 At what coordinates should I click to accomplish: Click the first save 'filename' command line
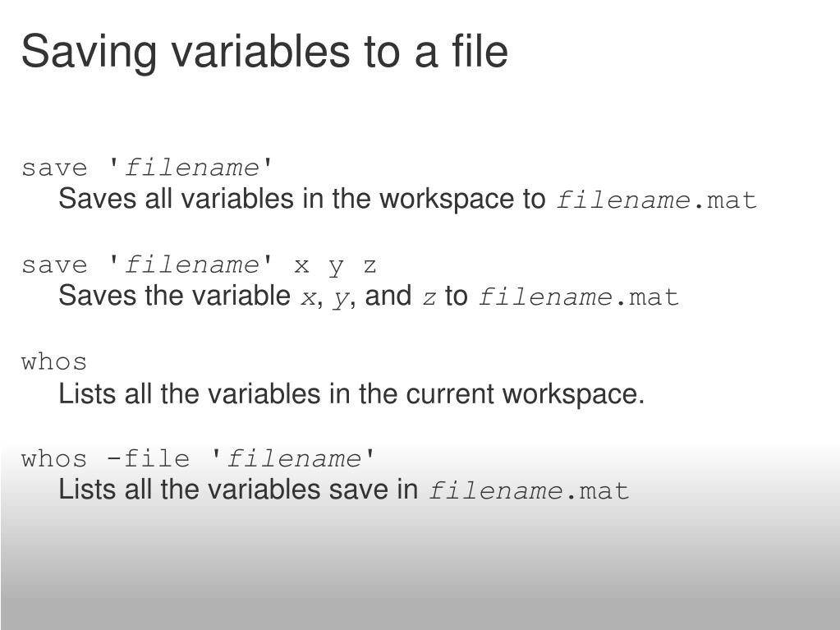point(147,168)
